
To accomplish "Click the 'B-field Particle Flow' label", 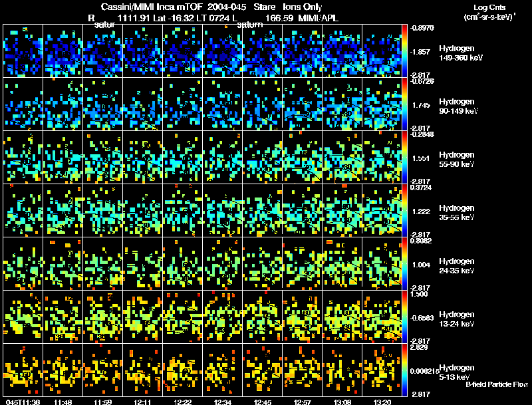I will tap(497, 384).
